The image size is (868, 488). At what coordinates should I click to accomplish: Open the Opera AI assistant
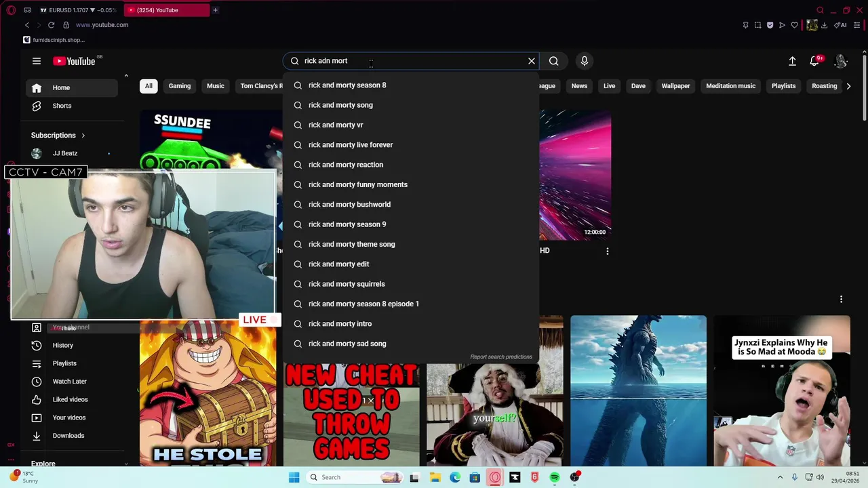click(x=842, y=25)
